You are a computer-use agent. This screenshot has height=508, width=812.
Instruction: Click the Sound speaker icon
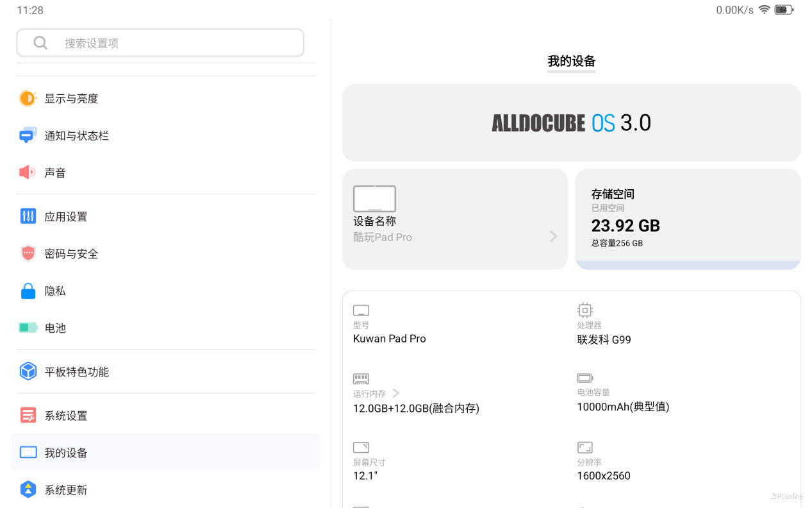tap(27, 173)
